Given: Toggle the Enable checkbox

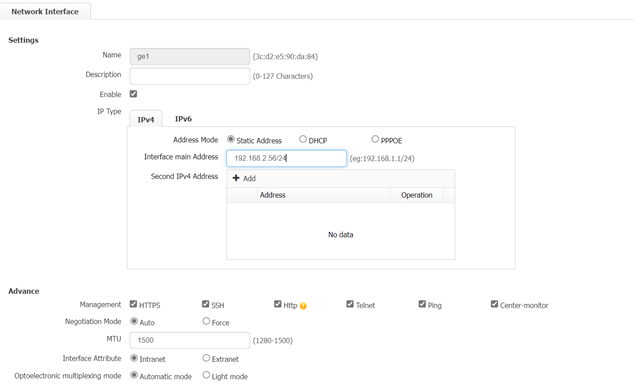Looking at the screenshot, I should point(133,94).
